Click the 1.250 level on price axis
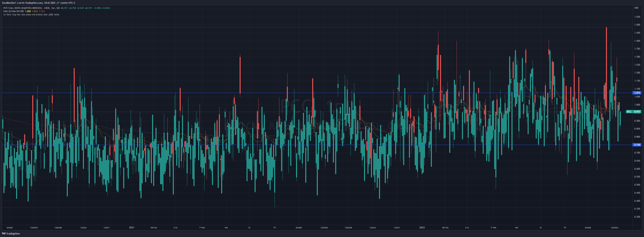The height and width of the screenshot is (237, 644). click(x=637, y=65)
